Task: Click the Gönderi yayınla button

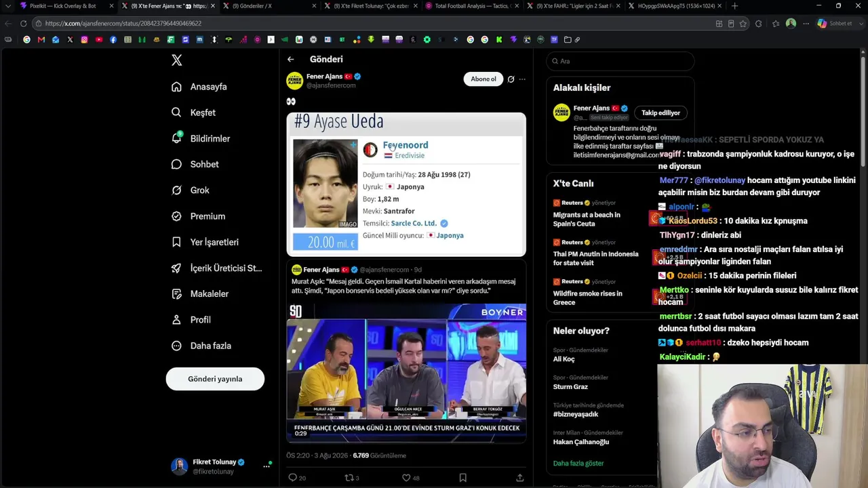Action: pos(215,379)
